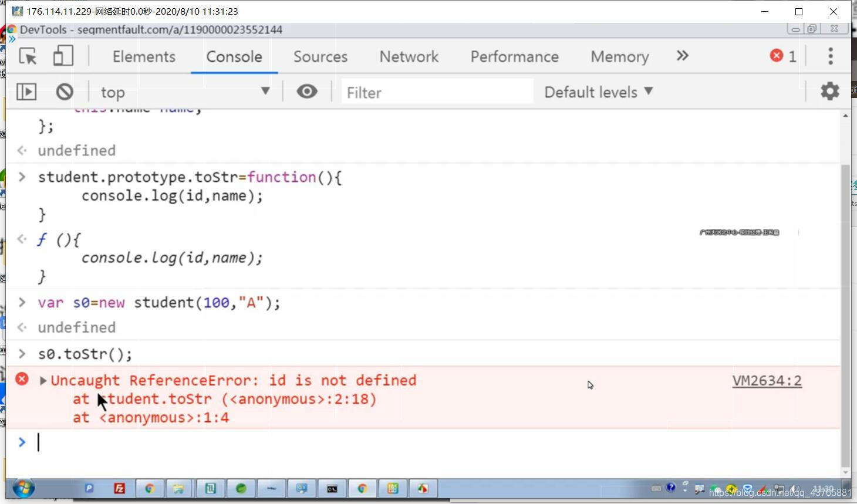Open console settings gear icon
The height and width of the screenshot is (504, 857).
click(x=829, y=91)
